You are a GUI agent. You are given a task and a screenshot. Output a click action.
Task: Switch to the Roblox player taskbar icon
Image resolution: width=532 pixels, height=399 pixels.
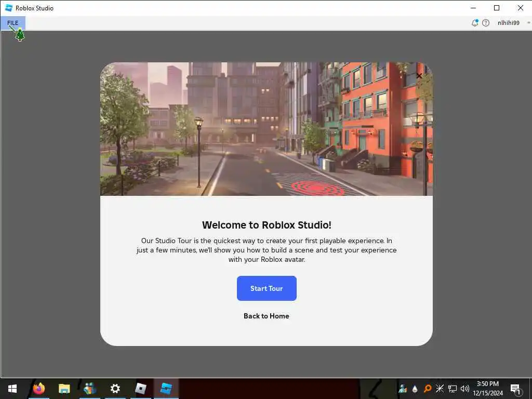point(140,389)
